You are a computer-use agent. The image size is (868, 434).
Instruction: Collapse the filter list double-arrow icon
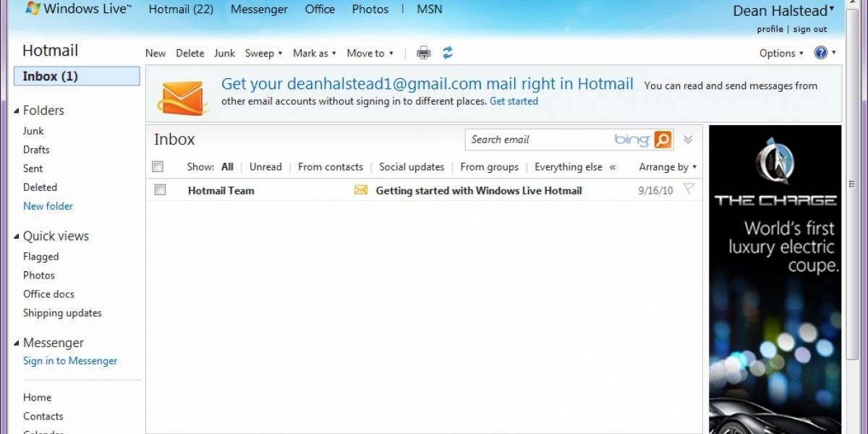coord(613,167)
